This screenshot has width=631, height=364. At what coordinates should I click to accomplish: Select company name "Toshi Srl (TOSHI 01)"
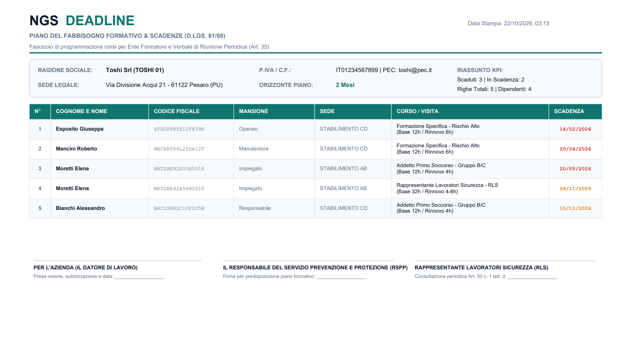135,70
